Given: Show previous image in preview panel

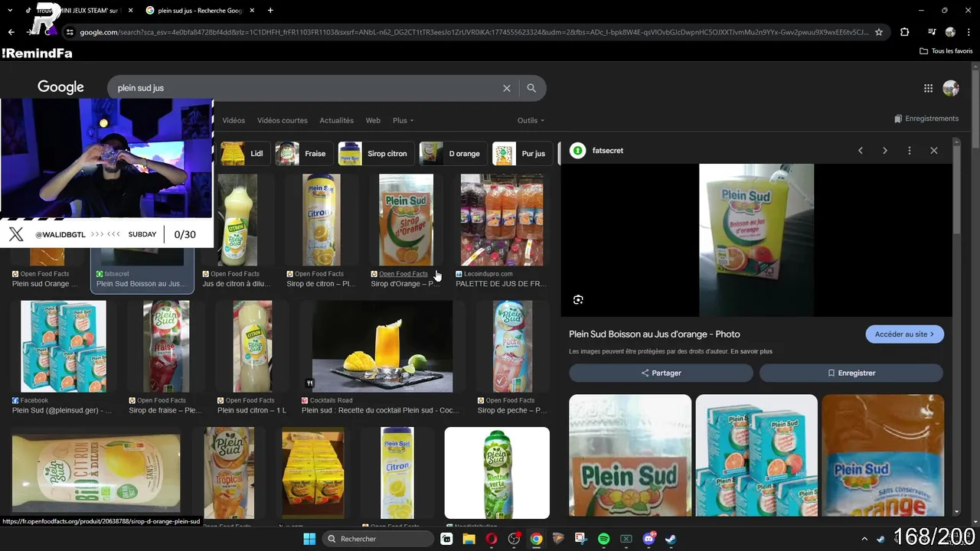Looking at the screenshot, I should click(861, 151).
